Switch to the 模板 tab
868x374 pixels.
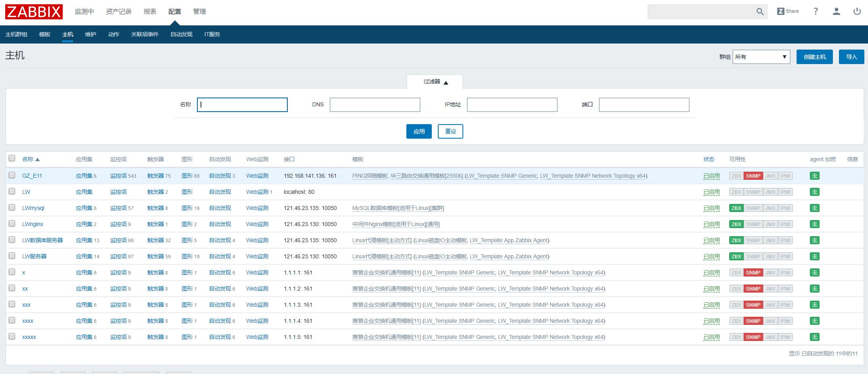44,35
